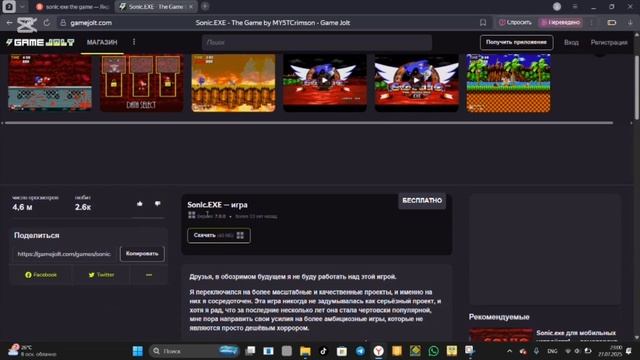Image resolution: width=640 pixels, height=360 pixels.
Task: Click the gamejolt.com address bar
Action: click(x=91, y=23)
